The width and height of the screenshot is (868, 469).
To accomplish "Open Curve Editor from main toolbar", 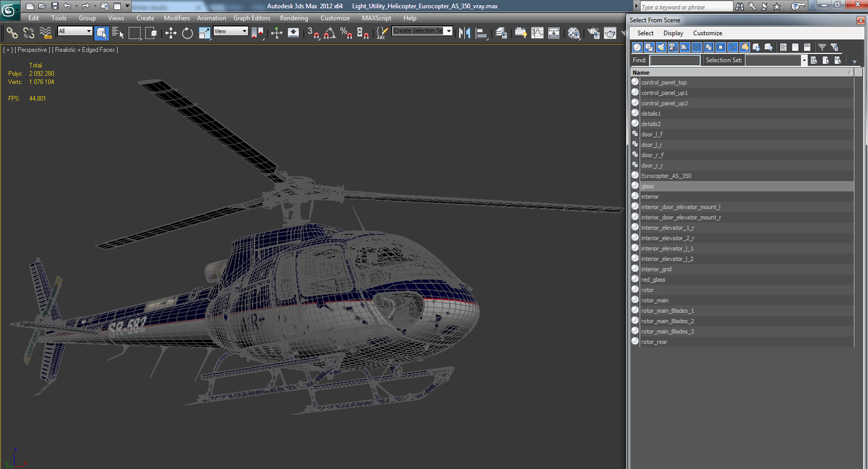I will point(537,33).
